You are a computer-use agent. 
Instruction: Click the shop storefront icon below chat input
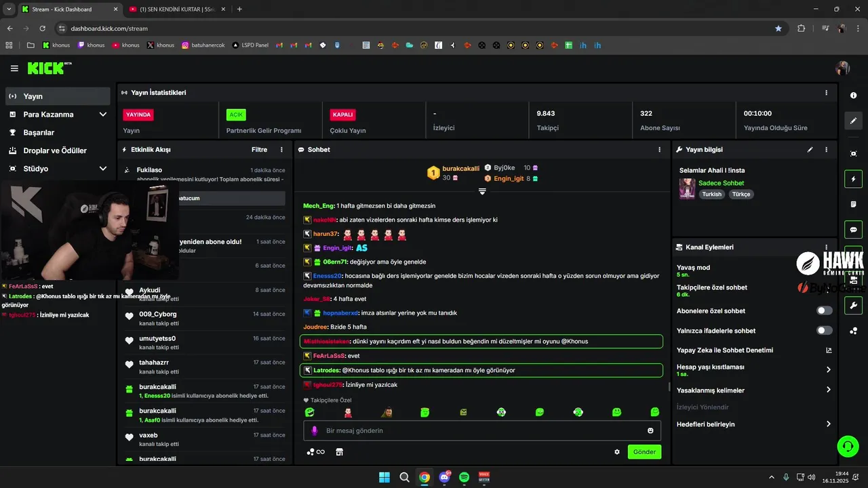pyautogui.click(x=340, y=452)
